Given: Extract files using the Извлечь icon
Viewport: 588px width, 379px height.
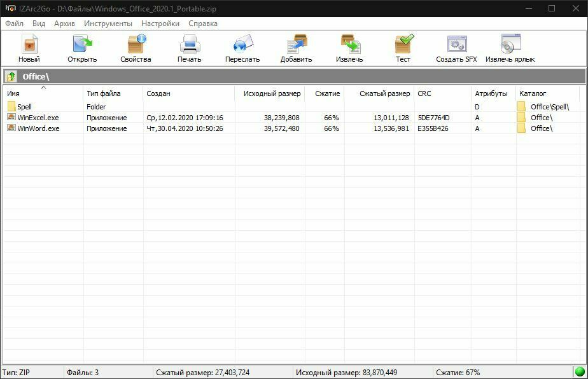Looking at the screenshot, I should 349,46.
